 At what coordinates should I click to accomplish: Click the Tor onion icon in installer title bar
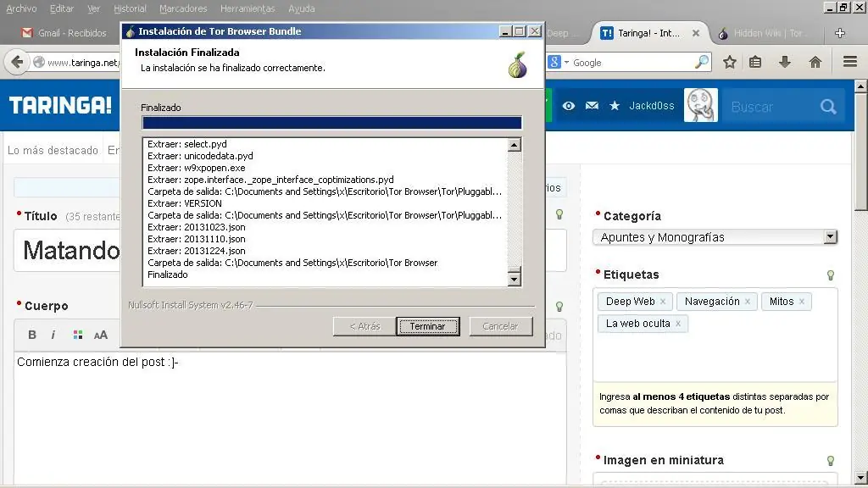(x=130, y=31)
